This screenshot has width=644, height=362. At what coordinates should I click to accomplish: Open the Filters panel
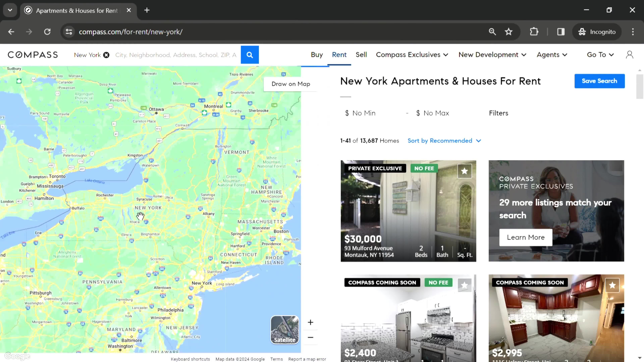(x=498, y=113)
